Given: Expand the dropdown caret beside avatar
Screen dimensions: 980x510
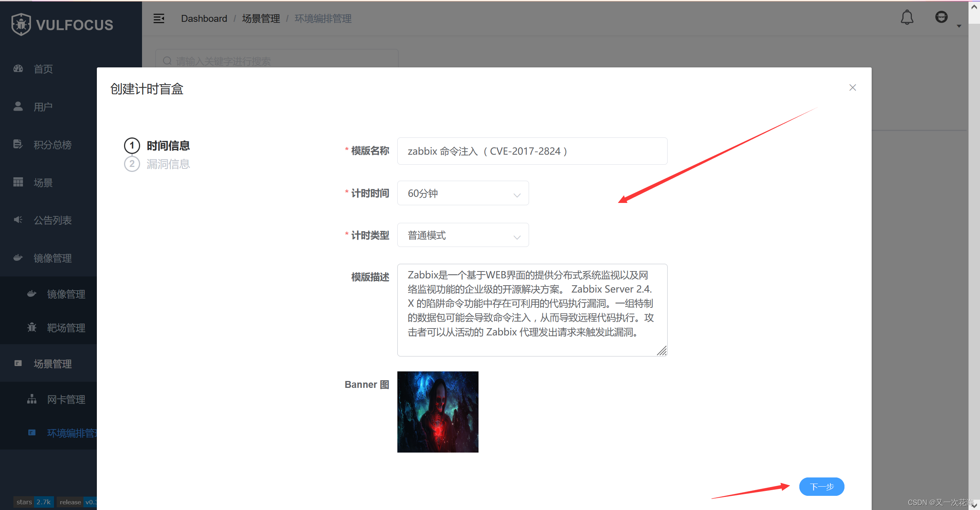Looking at the screenshot, I should (x=959, y=26).
